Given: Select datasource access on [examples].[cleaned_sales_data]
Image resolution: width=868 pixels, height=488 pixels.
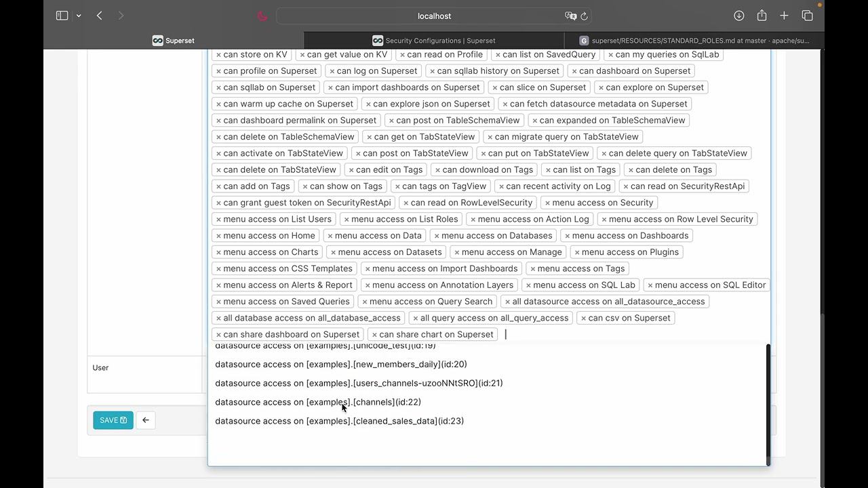Looking at the screenshot, I should tap(488, 421).
